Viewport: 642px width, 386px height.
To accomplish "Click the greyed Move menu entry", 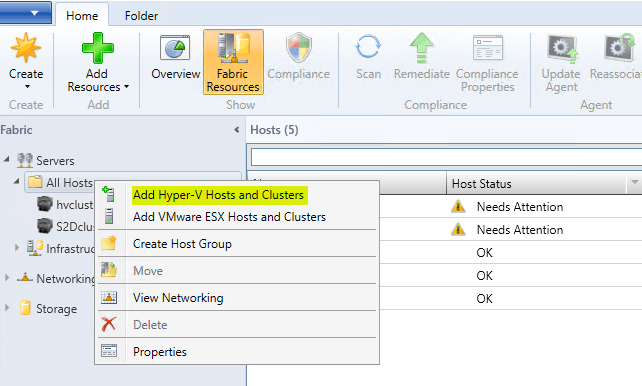I will pyautogui.click(x=148, y=271).
